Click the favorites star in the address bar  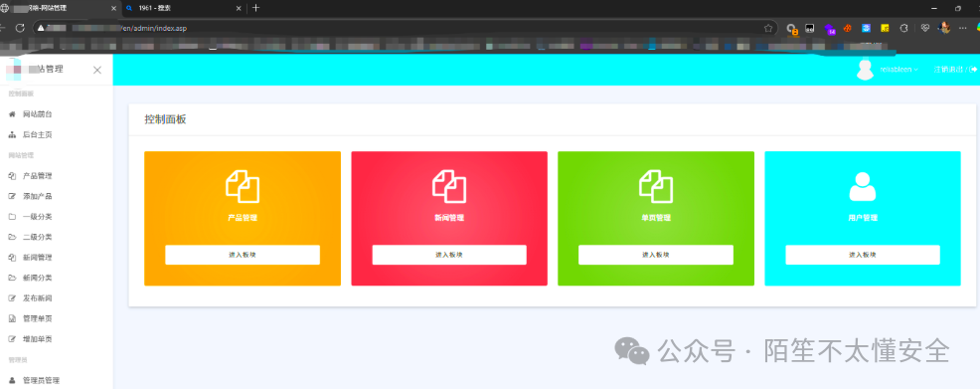[768, 28]
